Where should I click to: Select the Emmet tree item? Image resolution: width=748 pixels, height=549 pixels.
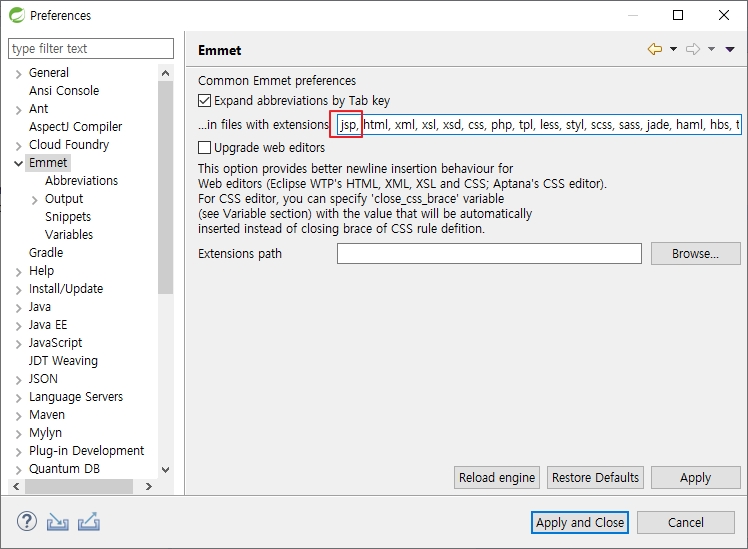tap(48, 163)
